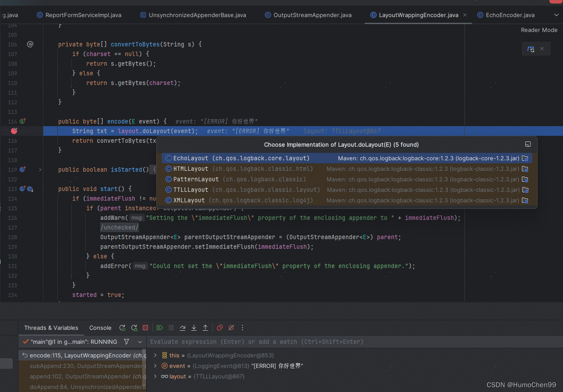
Task: Choose EchoLayout implementation
Action: pos(347,158)
